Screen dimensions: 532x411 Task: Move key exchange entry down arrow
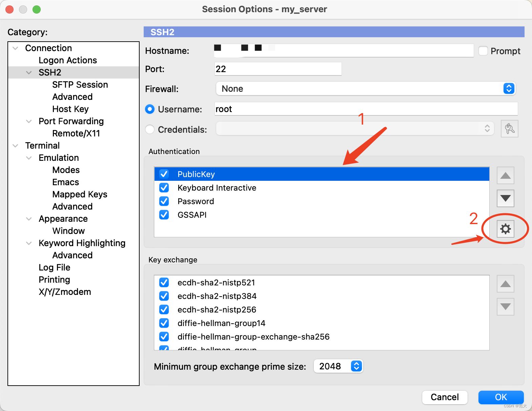[505, 307]
